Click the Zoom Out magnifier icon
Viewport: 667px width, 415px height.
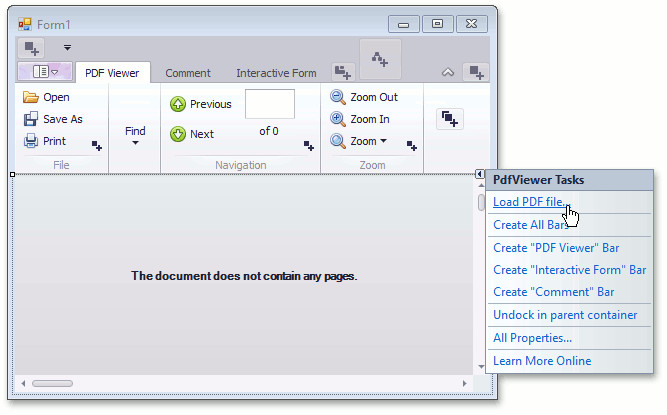pyautogui.click(x=338, y=97)
